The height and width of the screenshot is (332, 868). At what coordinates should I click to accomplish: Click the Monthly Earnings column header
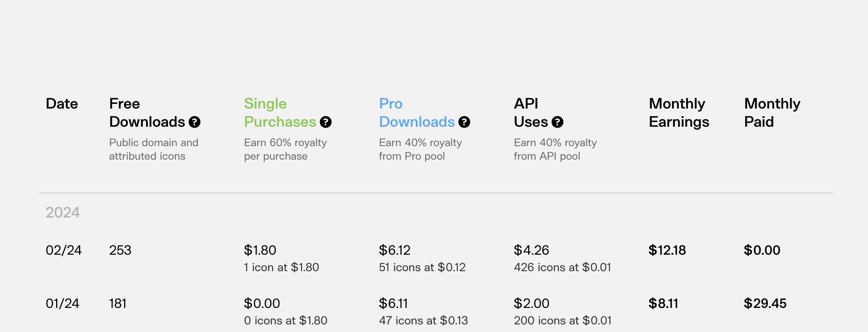point(679,113)
